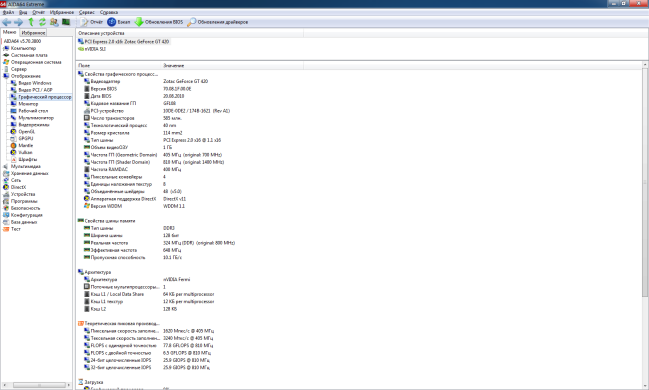This screenshot has width=649, height=390.
Task: Click the blue Бэкап toolbar button
Action: 119,22
